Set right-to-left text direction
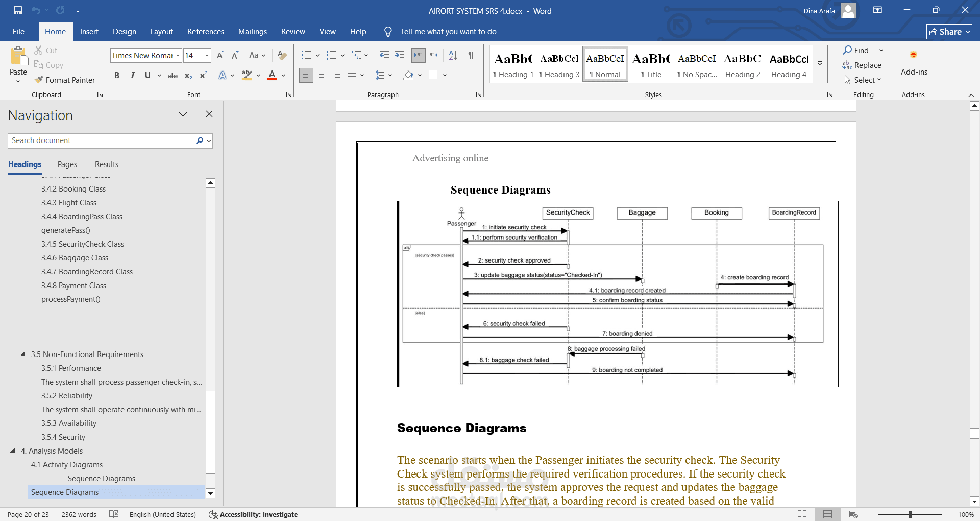The width and height of the screenshot is (980, 521). coord(434,55)
